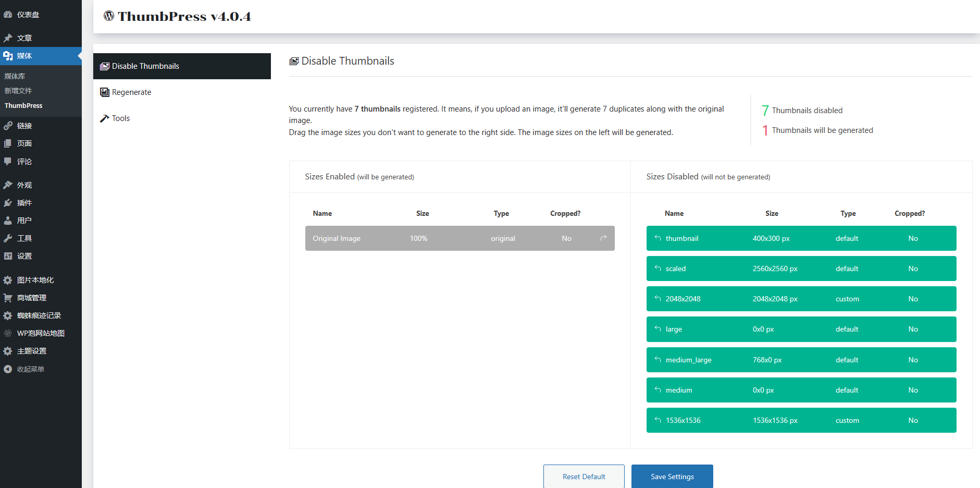
Task: Select the large disabled size row
Action: [801, 329]
